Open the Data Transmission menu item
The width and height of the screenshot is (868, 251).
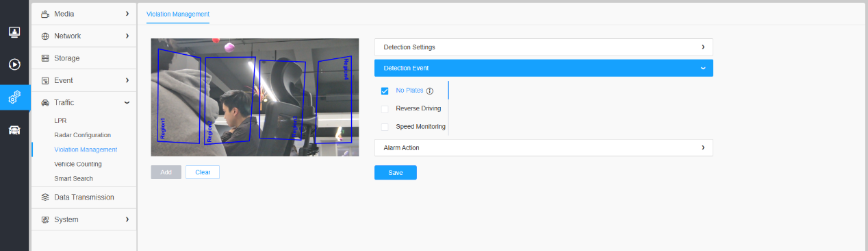point(84,198)
